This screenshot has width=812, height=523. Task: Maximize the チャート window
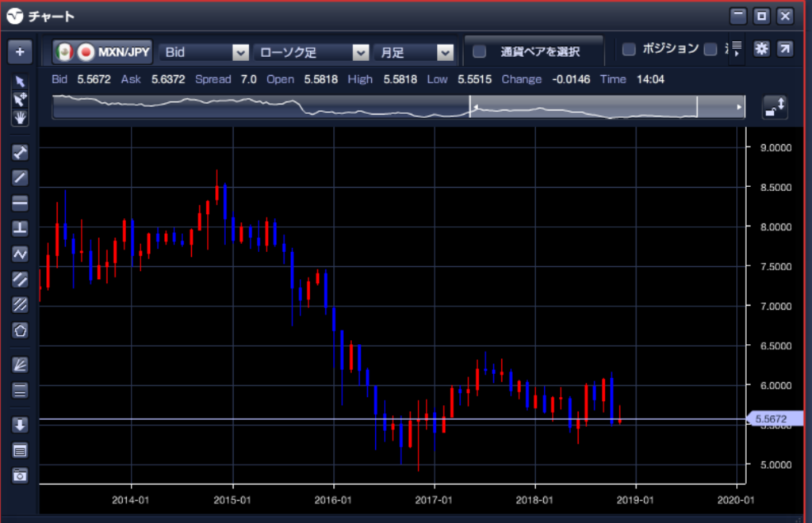pos(762,16)
